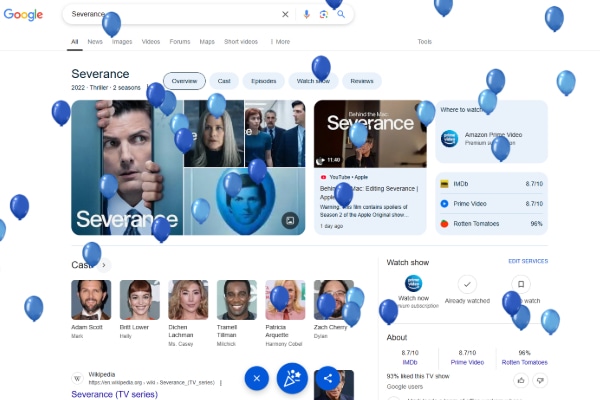The image size is (600, 400).
Task: Open the More search filters menu
Action: coord(280,42)
